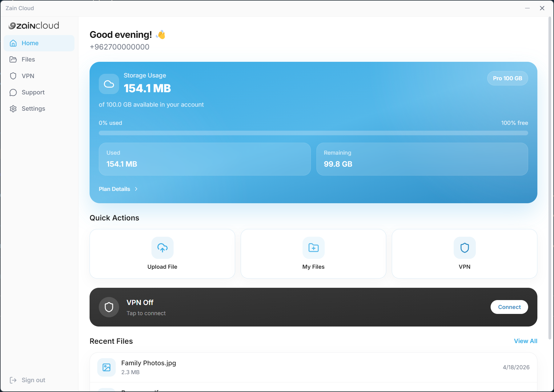
Task: Click the VPN quick action label
Action: 464,267
